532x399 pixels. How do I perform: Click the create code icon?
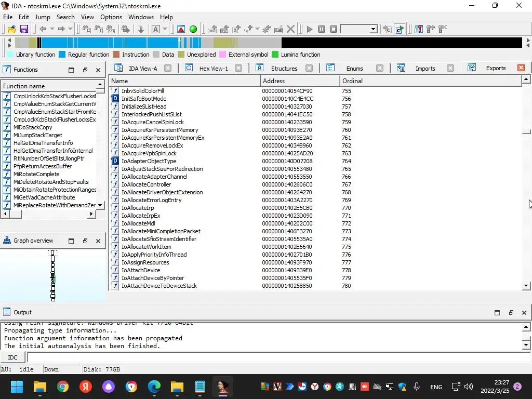pos(212,29)
